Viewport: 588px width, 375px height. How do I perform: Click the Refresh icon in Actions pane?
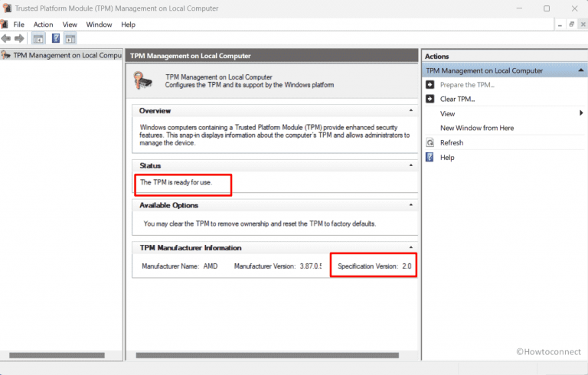point(430,142)
